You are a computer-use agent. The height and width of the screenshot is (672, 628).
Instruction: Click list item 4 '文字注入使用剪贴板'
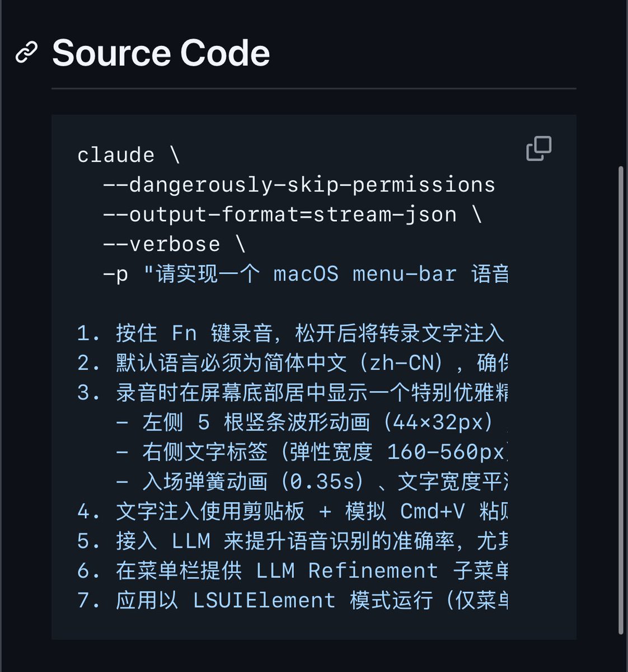click(292, 511)
